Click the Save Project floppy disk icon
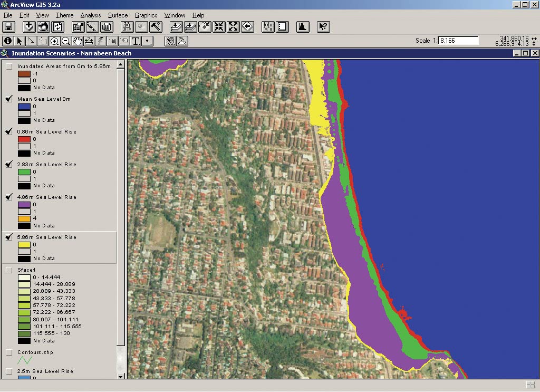This screenshot has height=392, width=540. coord(8,27)
